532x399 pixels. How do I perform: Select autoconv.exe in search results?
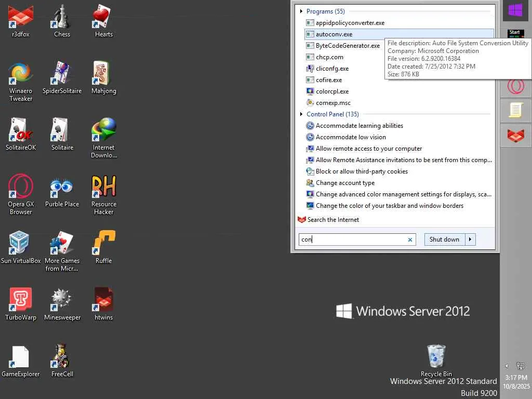point(399,34)
